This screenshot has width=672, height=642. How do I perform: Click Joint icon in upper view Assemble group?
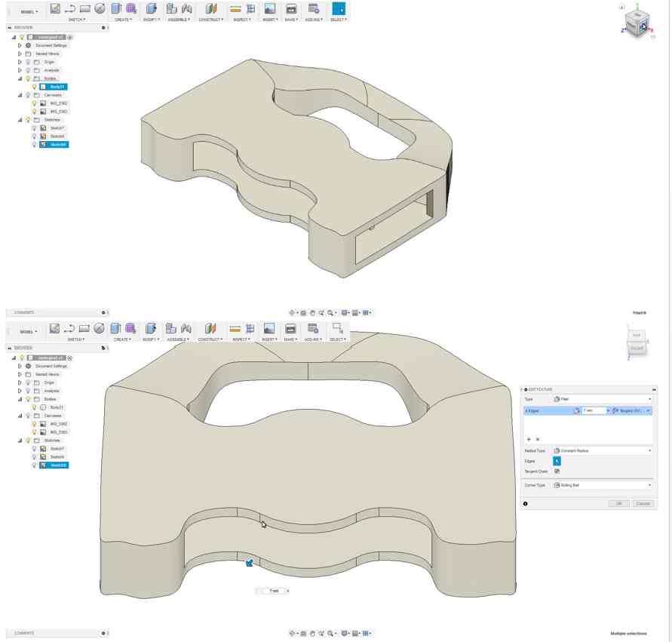point(186,8)
